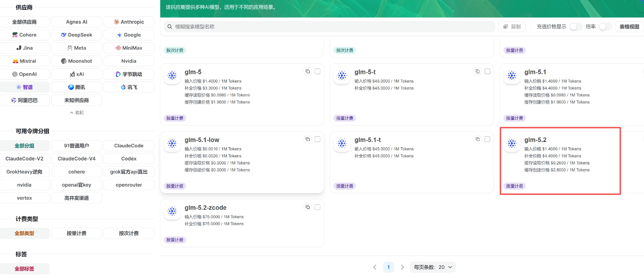Image resolution: width=644 pixels, height=278 pixels.
Task: Switch to 表格视图
Action: tap(629, 27)
